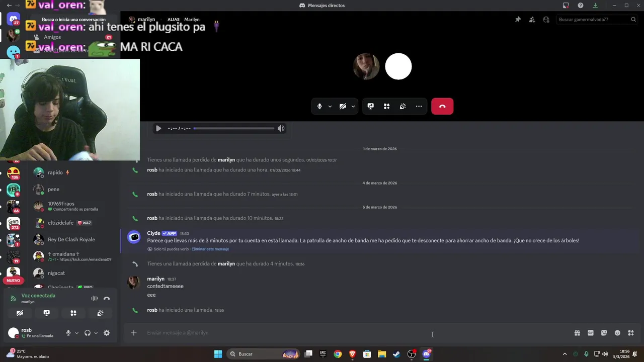
Task: Open camera options arrow in call controls
Action: click(x=353, y=107)
